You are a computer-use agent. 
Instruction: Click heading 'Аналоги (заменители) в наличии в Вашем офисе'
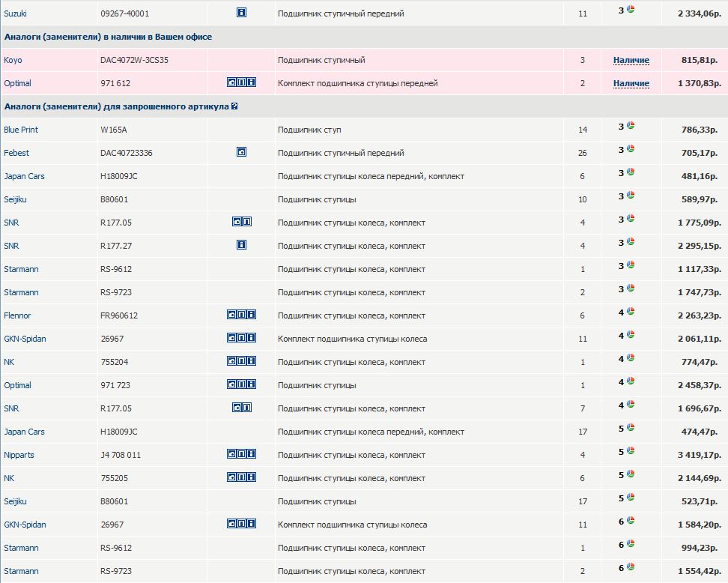click(x=108, y=37)
